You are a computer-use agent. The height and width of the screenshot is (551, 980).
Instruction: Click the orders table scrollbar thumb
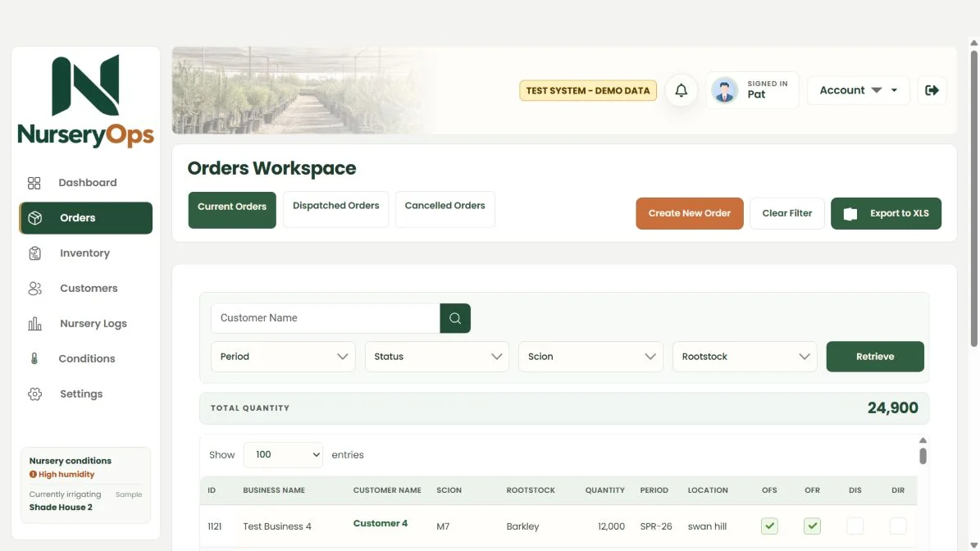923,456
